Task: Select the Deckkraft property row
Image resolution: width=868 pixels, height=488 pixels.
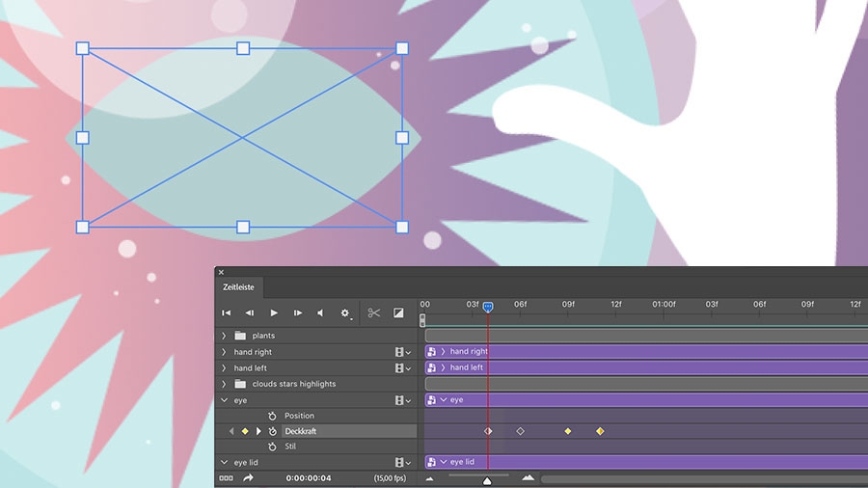Action: 349,431
